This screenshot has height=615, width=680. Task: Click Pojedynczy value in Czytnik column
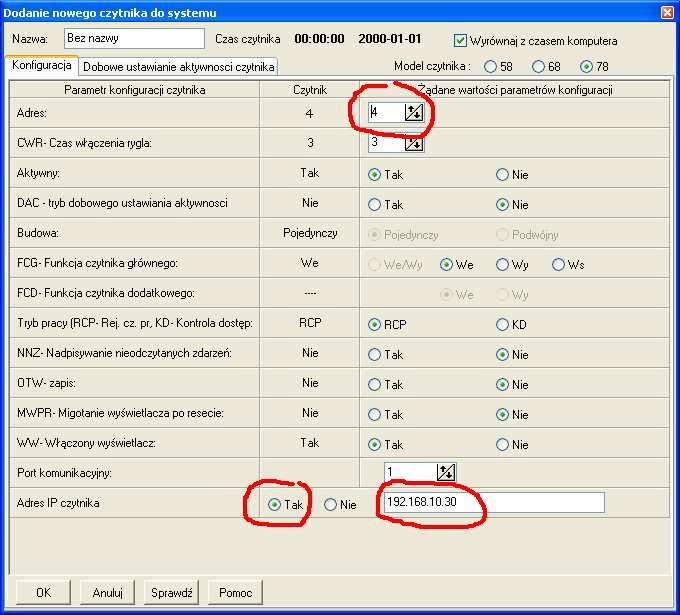310,233
